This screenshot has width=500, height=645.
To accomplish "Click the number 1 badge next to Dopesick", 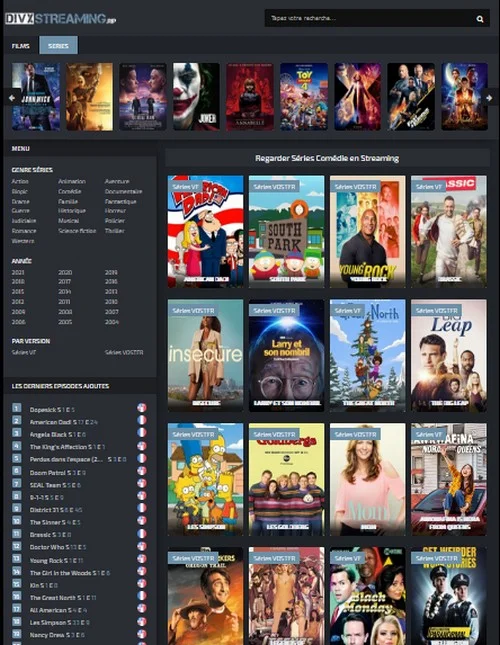I will 16,408.
